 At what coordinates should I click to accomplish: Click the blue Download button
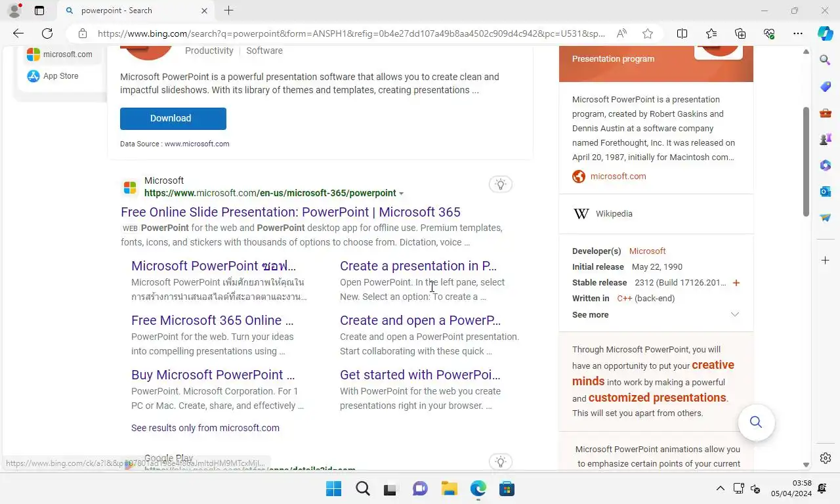[x=173, y=119]
